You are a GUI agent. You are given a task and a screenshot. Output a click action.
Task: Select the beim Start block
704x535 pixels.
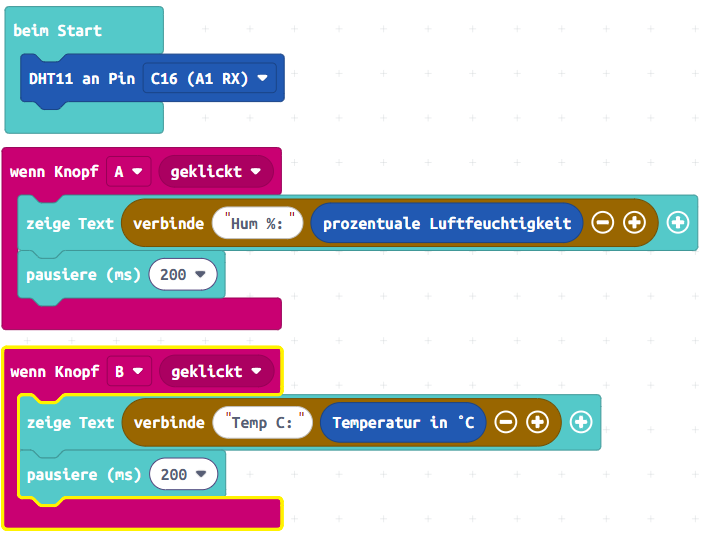click(x=58, y=30)
